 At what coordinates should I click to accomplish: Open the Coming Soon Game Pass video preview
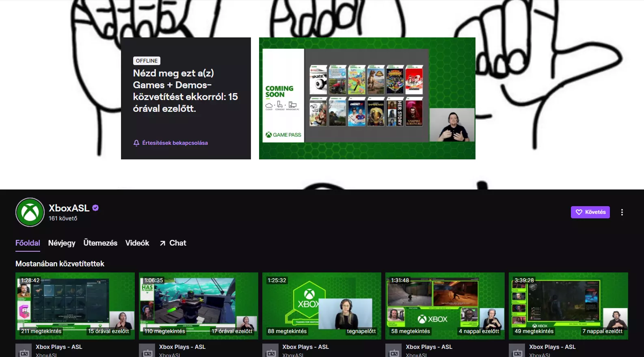point(367,98)
